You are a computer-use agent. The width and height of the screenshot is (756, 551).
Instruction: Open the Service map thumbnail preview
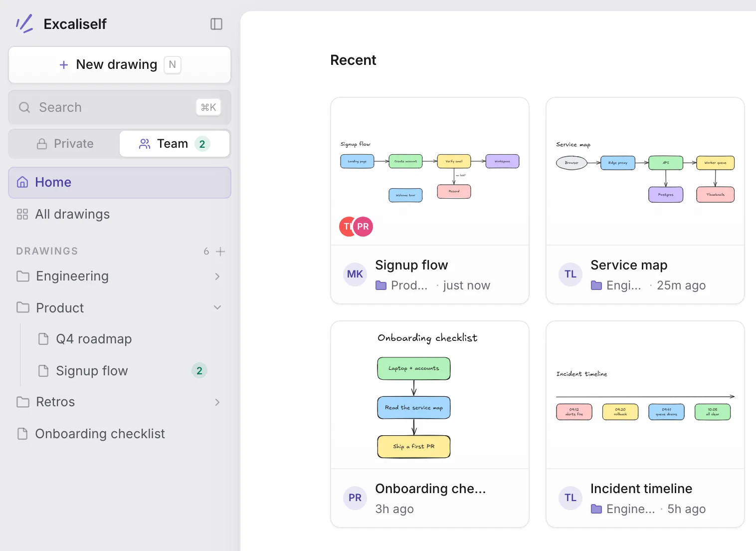pyautogui.click(x=645, y=171)
